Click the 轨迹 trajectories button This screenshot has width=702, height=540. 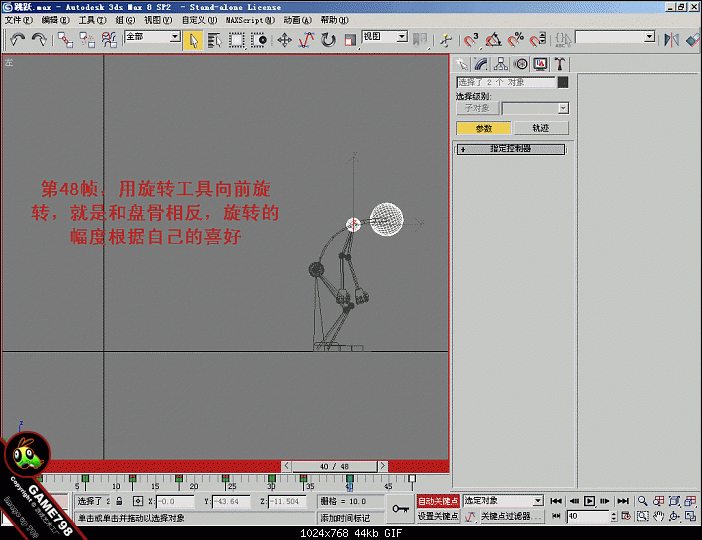541,128
